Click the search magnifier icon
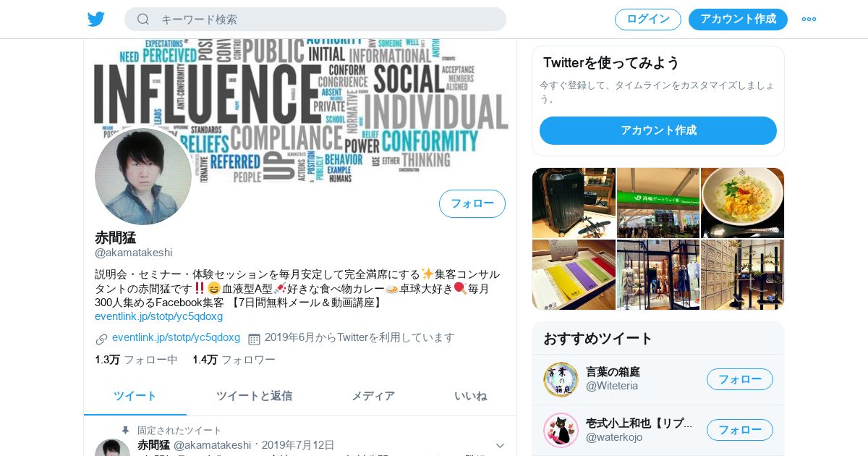This screenshot has height=456, width=868. click(x=143, y=20)
